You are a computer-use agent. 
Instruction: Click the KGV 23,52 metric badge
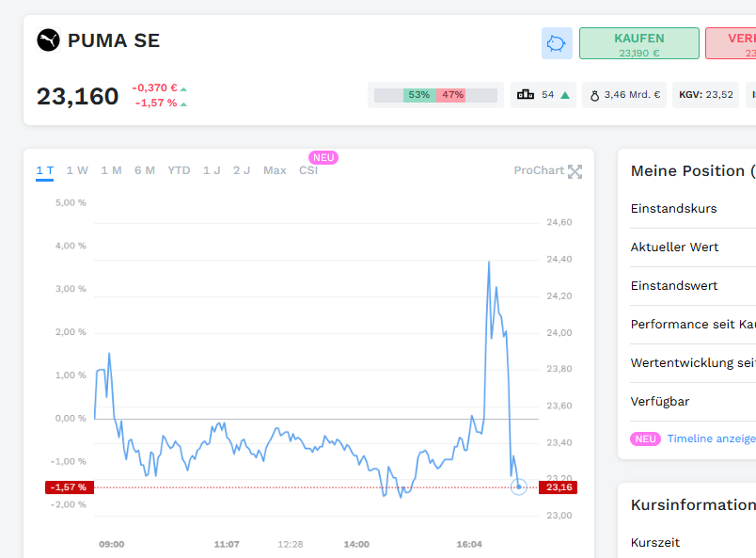tap(705, 95)
